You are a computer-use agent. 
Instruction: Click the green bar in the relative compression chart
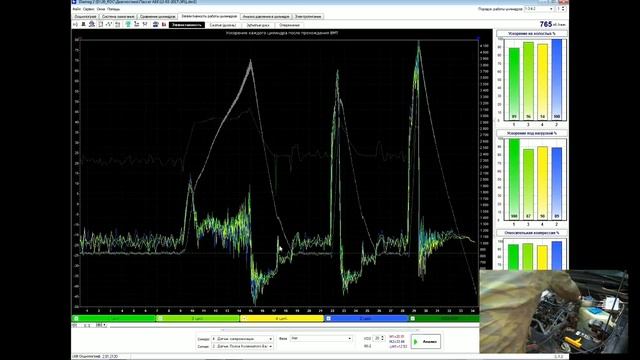[x=513, y=257]
